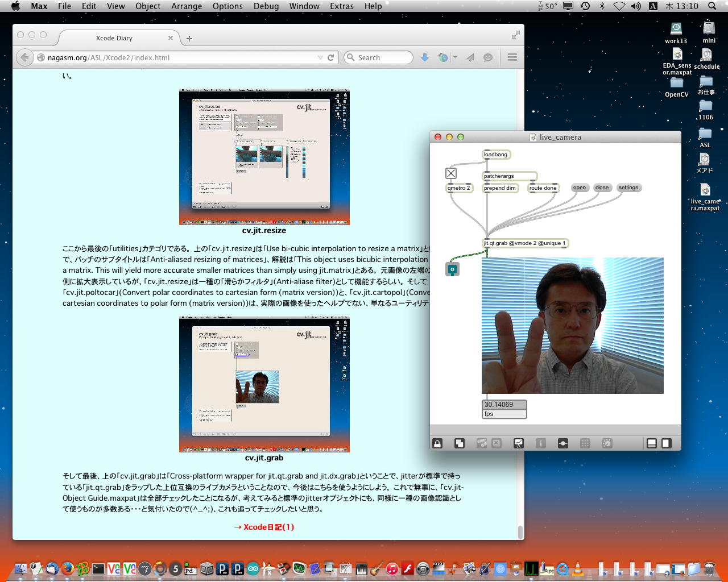Toggle the bottom toolbar panel view button
Screen dimensions: 728x582
point(652,443)
